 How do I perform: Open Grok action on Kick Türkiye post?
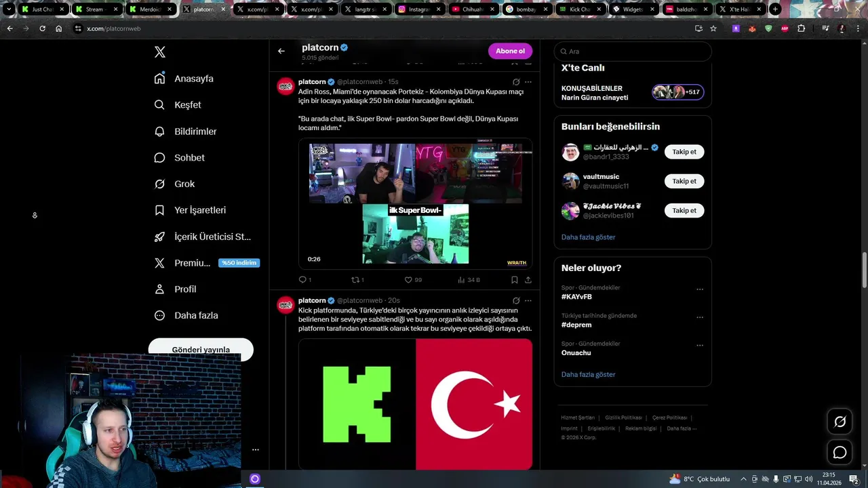coord(516,300)
